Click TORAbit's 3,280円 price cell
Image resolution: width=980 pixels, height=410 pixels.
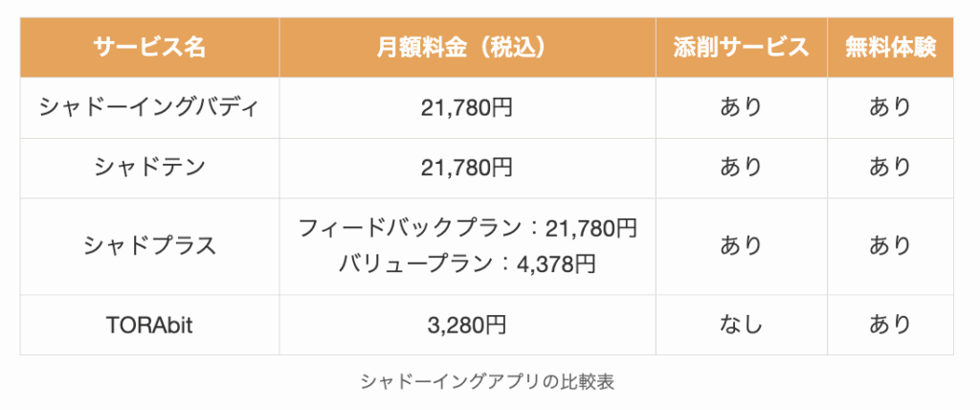(x=467, y=325)
